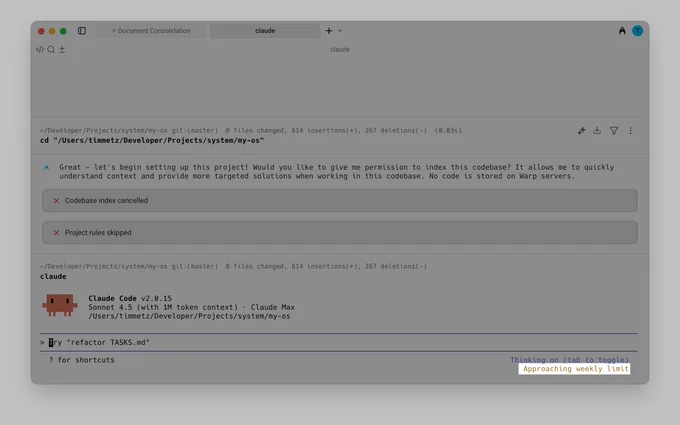The image size is (680, 425).
Task: Click the red X on Codebase index cancelled
Action: click(x=56, y=201)
